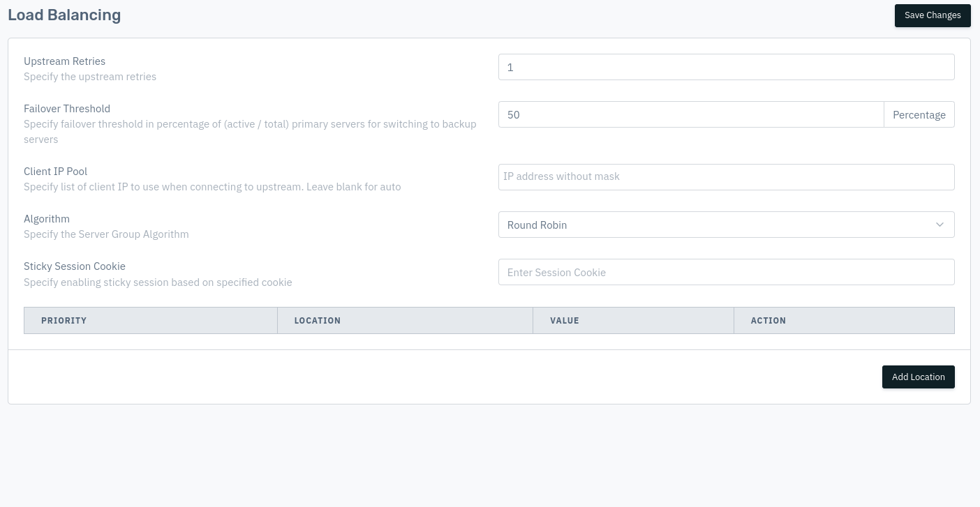
Task: Focus the Upstream Retries input field
Action: coord(726,67)
